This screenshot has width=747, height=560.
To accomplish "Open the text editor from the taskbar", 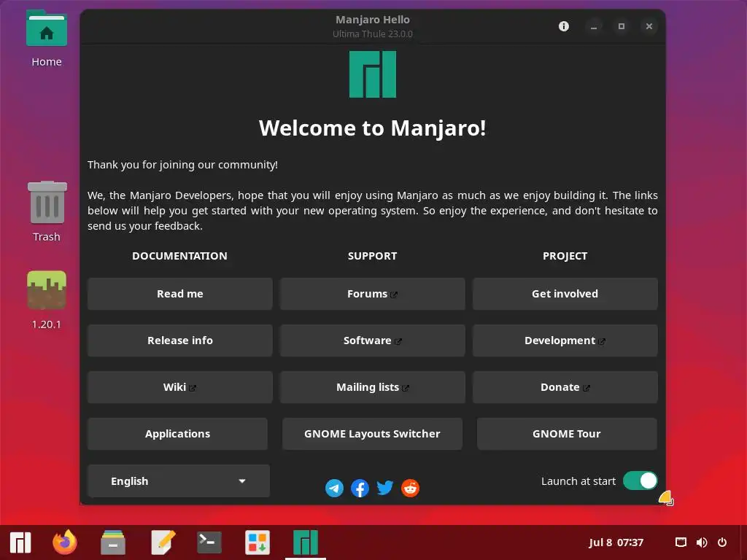I will [x=163, y=542].
